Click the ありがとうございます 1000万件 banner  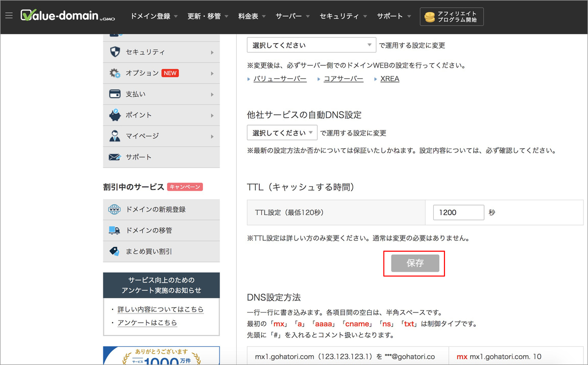click(x=162, y=356)
